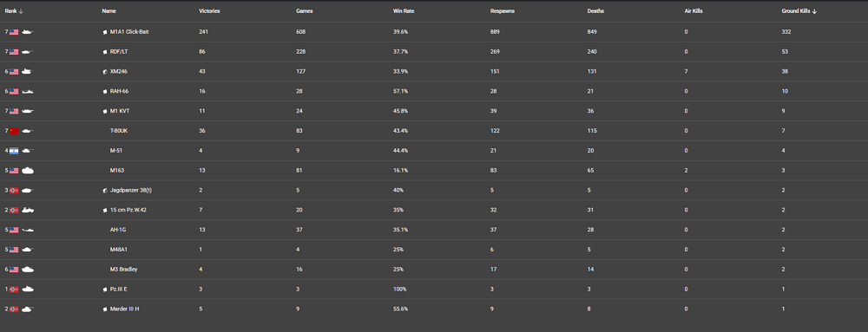Click the helicopter icon in RAH-66 row

28,92
